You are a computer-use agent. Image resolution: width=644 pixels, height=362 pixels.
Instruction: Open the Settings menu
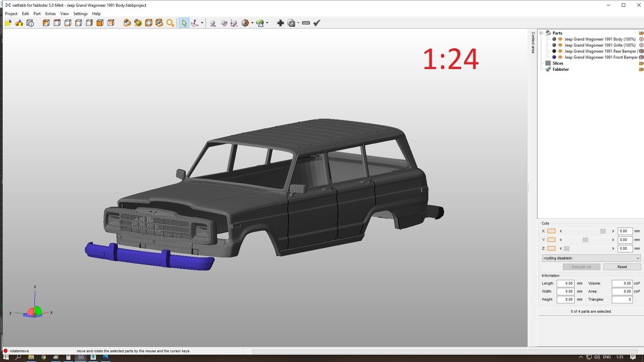pos(80,14)
